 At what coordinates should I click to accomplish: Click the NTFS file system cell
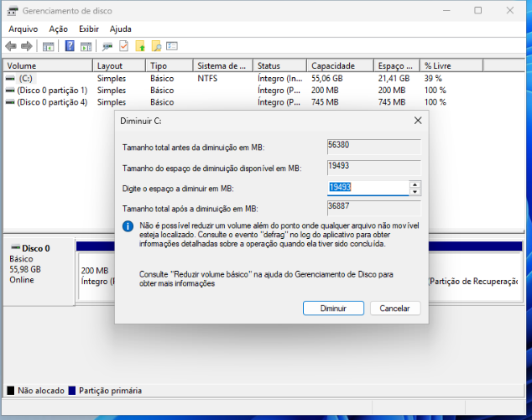207,79
